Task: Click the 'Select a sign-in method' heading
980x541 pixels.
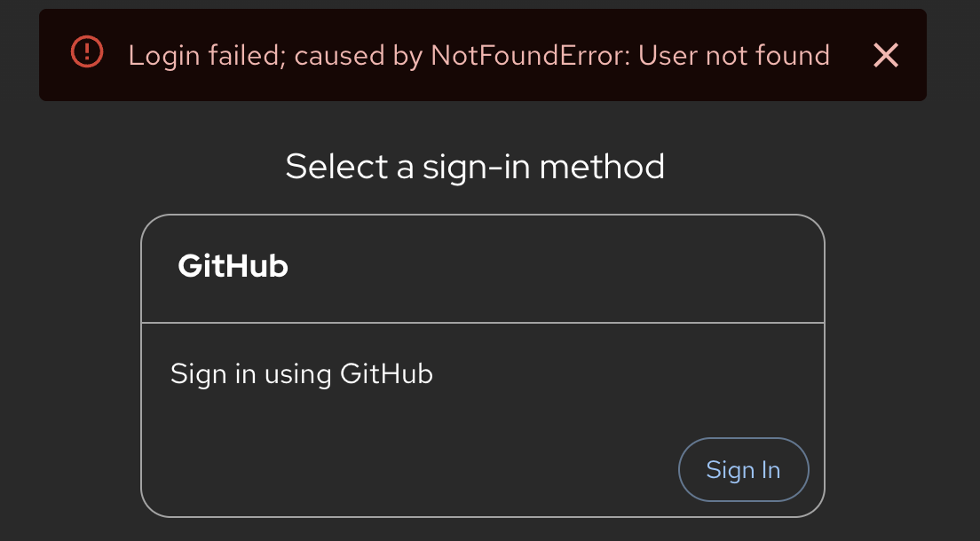Action: tap(475, 167)
